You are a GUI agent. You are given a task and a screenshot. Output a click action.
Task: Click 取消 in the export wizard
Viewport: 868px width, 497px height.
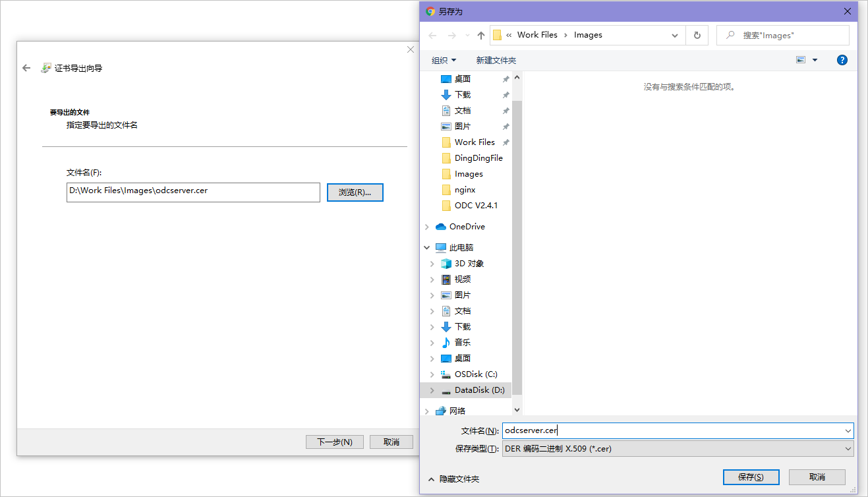pyautogui.click(x=391, y=442)
